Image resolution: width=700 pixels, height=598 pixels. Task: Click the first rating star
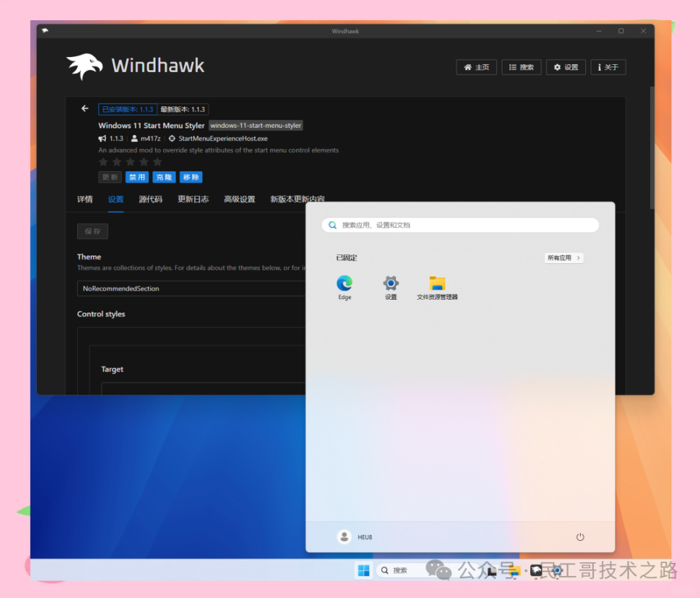pyautogui.click(x=103, y=161)
